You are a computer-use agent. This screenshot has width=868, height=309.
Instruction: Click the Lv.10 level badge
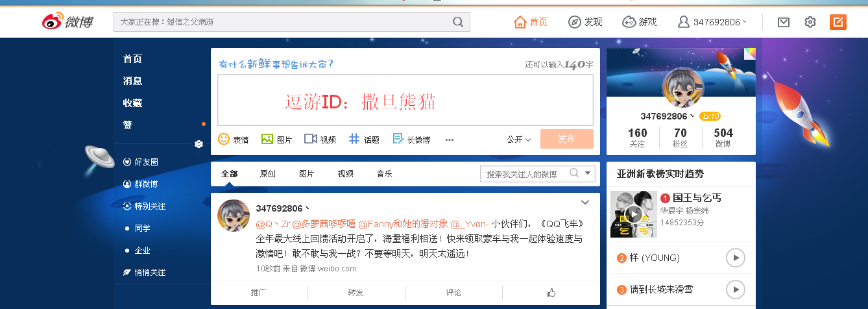(x=710, y=116)
